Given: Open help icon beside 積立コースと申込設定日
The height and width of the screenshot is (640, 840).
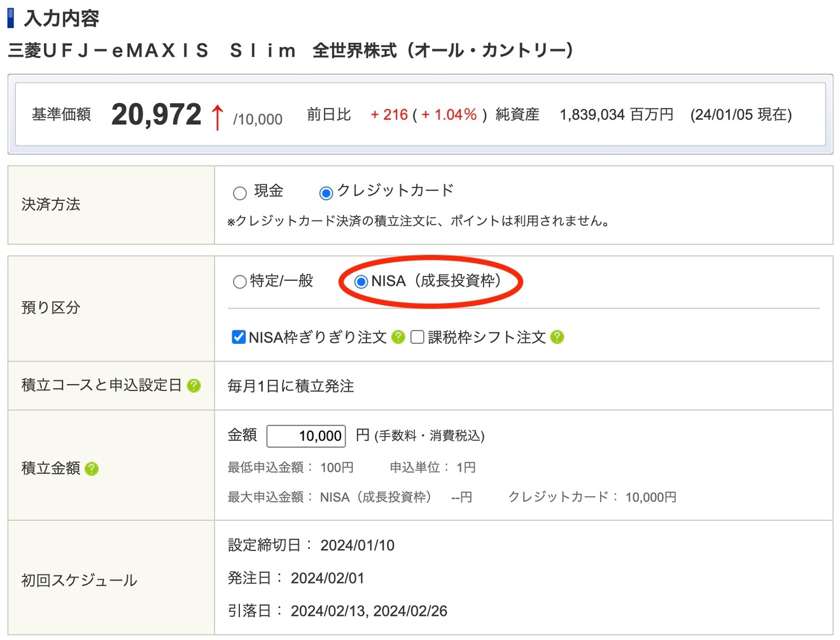Looking at the screenshot, I should pos(194,385).
